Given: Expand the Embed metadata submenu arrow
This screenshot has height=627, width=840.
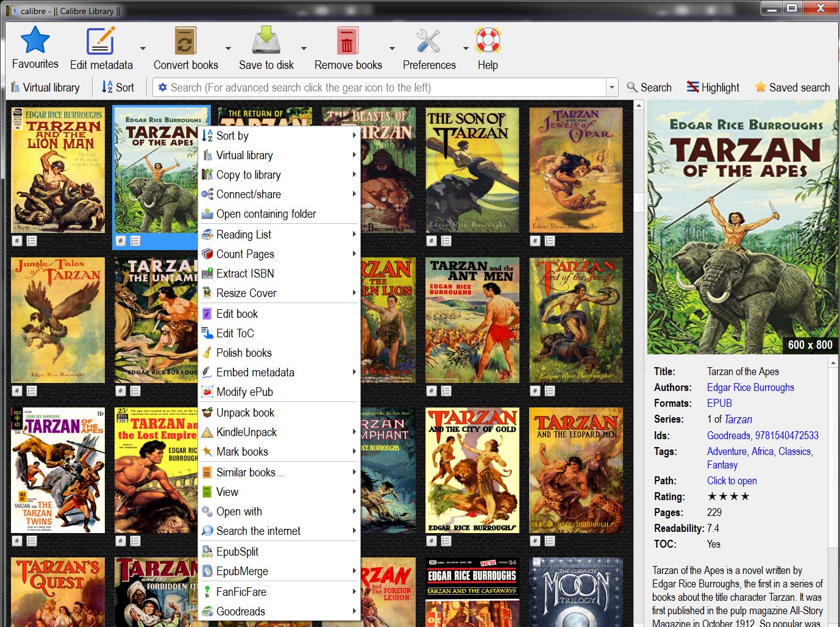Looking at the screenshot, I should 354,373.
